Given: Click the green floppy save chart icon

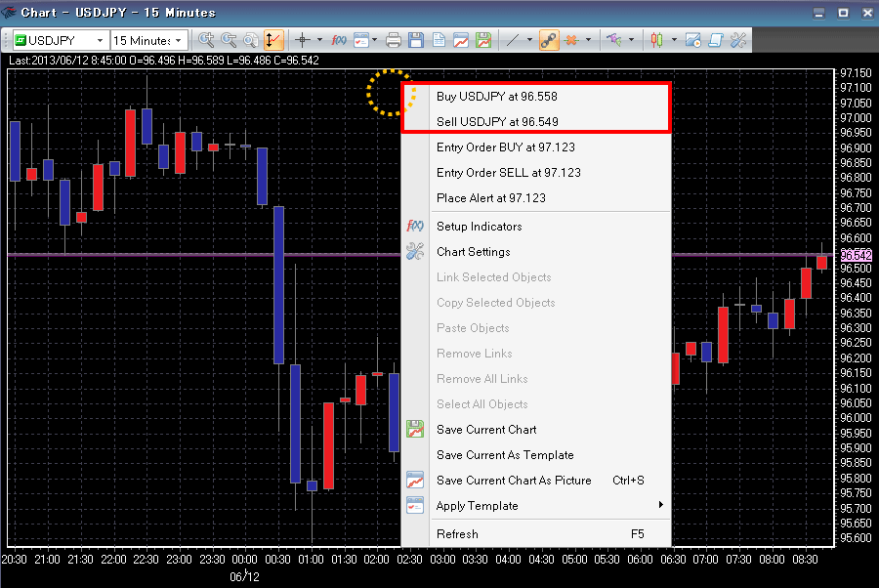Looking at the screenshot, I should coord(483,40).
